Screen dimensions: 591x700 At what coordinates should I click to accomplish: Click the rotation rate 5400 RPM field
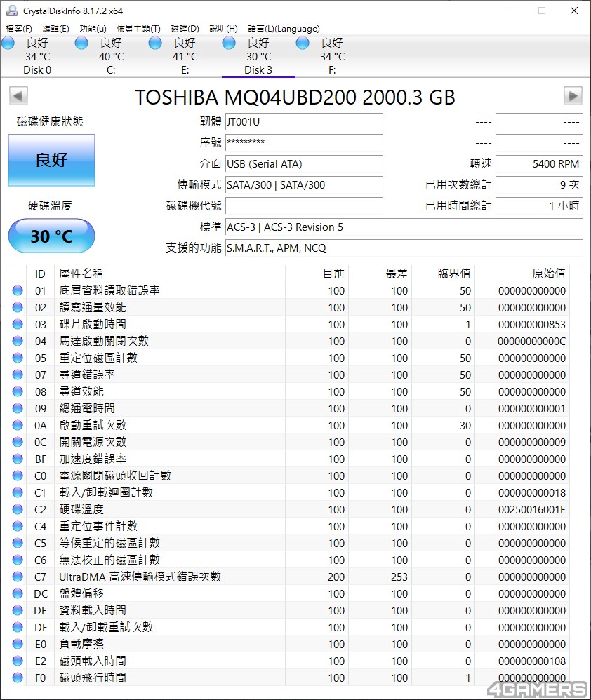click(x=539, y=164)
